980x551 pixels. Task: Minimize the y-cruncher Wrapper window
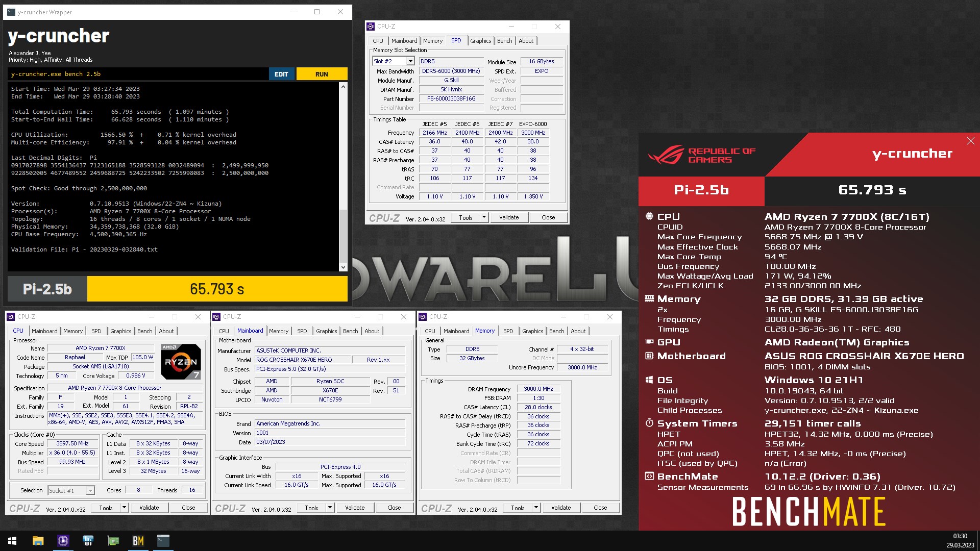[x=294, y=12]
